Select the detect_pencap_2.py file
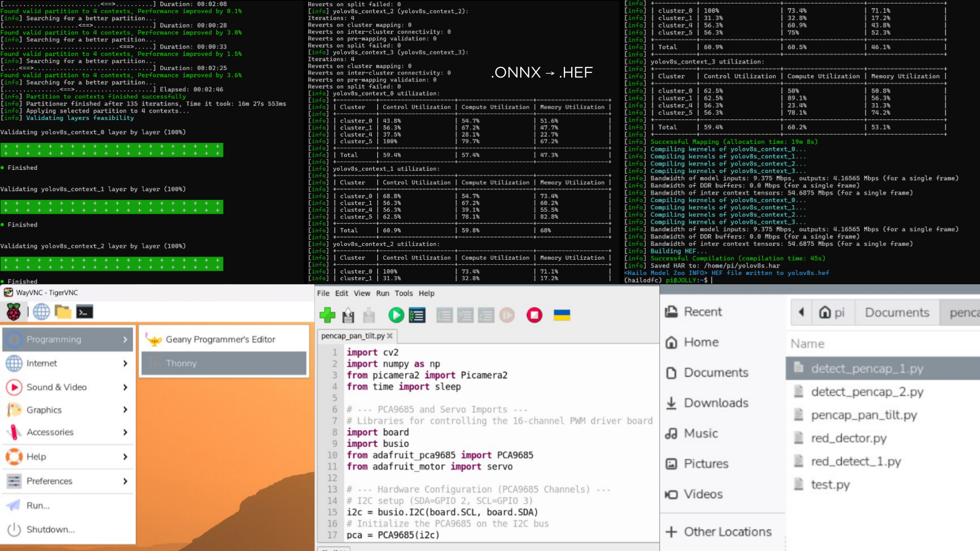 click(x=867, y=392)
